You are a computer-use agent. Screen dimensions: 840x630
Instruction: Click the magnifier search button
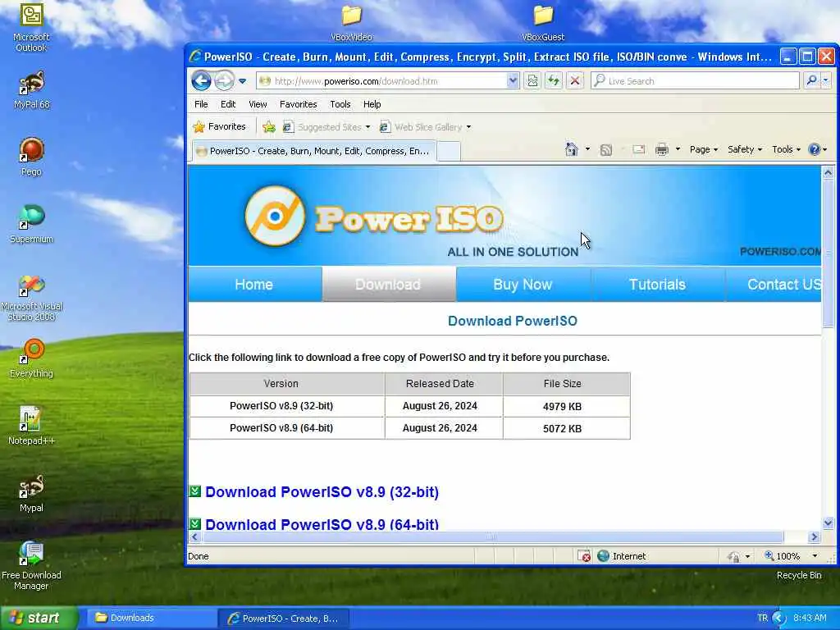811,81
